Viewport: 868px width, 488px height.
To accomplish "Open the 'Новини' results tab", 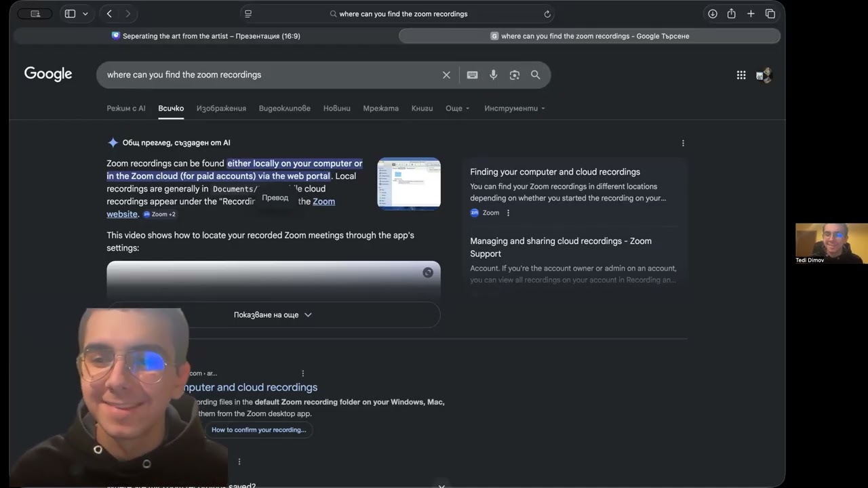I will [x=337, y=108].
